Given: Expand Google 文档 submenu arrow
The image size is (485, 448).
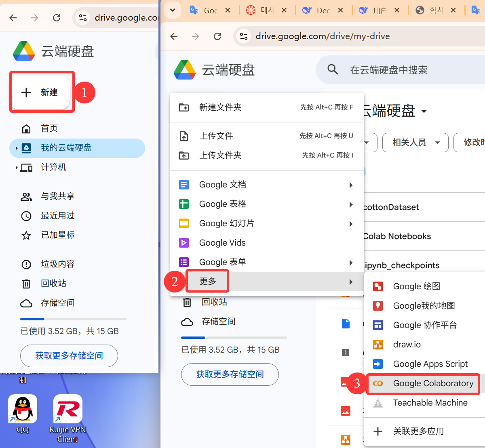Looking at the screenshot, I should tap(351, 185).
